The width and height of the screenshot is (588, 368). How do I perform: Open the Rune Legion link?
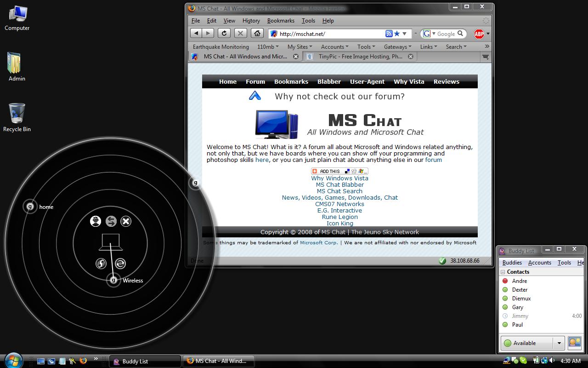(340, 217)
